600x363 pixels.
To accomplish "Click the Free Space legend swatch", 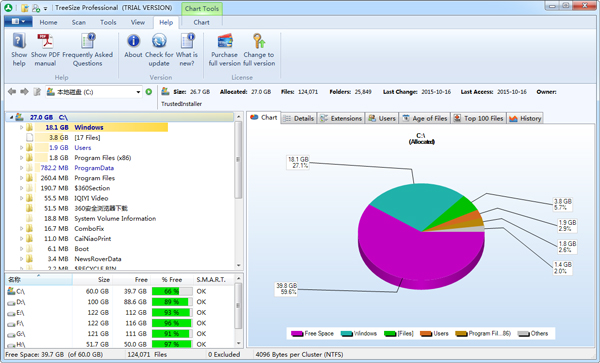I will click(x=297, y=334).
